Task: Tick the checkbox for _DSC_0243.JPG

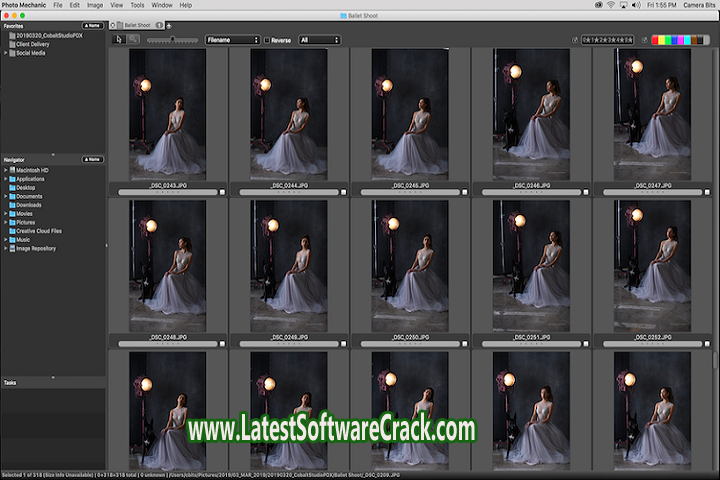Action: 222,191
